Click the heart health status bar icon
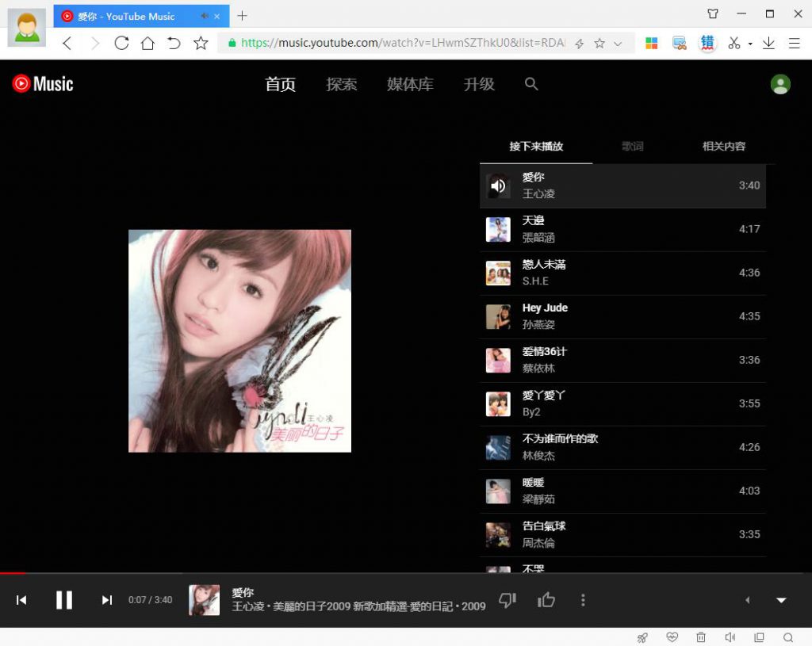Viewport: 812px width, 646px height. pyautogui.click(x=672, y=637)
